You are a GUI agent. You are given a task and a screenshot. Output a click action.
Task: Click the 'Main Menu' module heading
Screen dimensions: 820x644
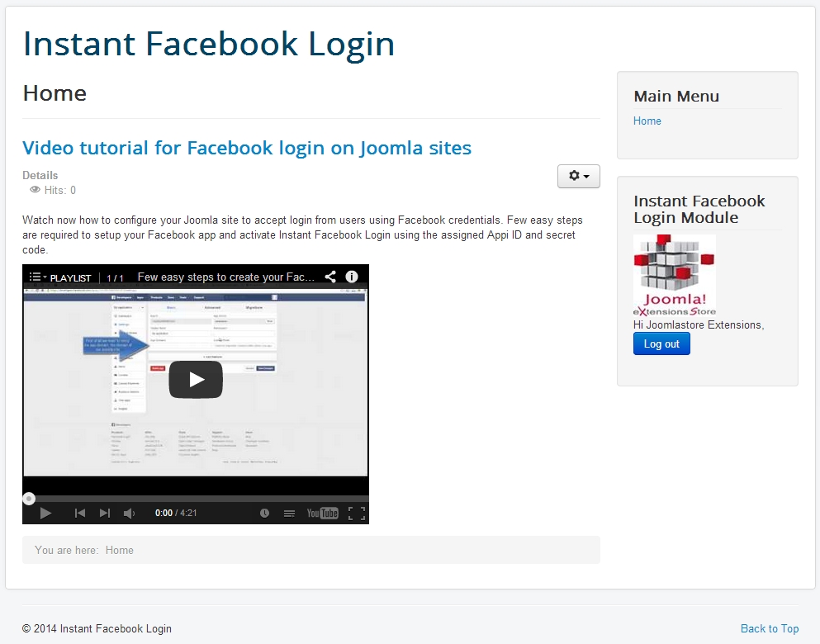click(x=676, y=96)
